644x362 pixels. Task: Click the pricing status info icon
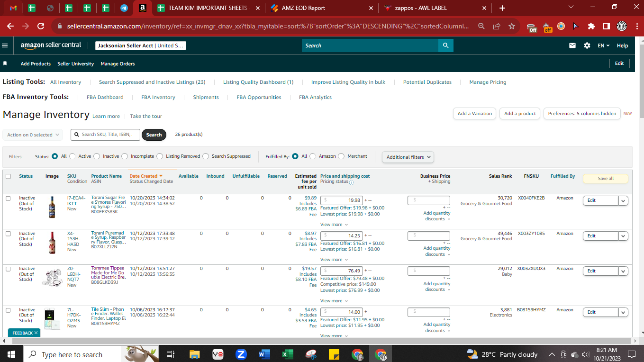click(x=352, y=182)
